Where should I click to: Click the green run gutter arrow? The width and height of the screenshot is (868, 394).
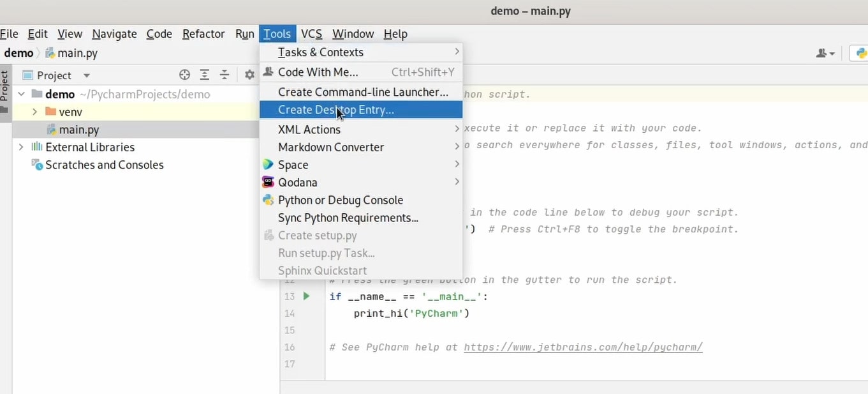point(306,296)
